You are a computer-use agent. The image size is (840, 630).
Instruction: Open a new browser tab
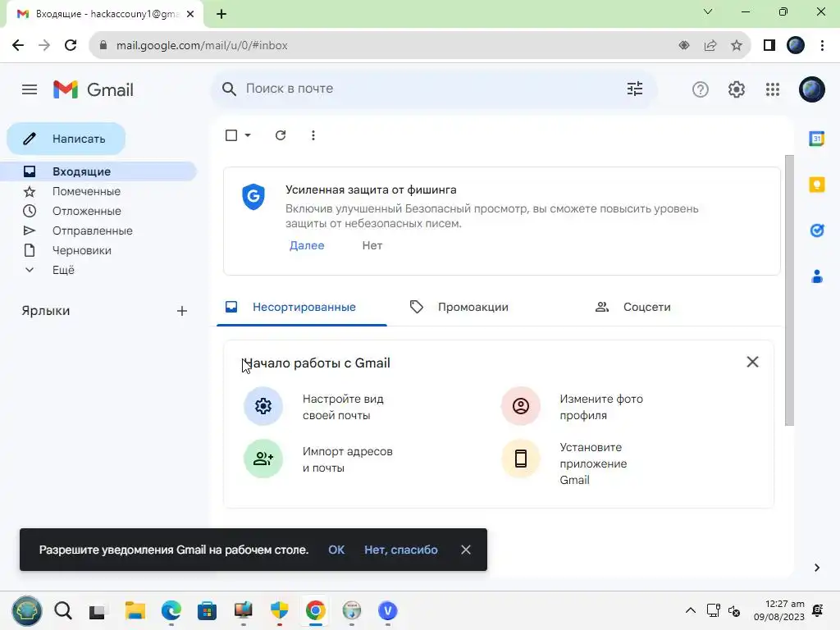point(221,14)
